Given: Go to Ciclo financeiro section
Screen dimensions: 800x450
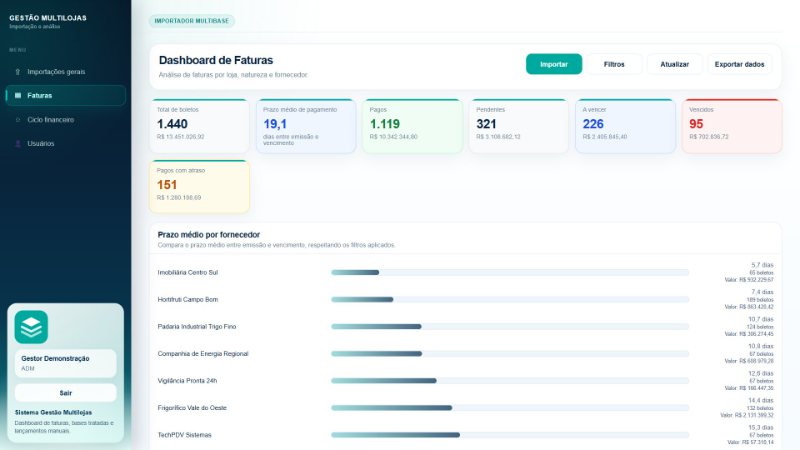Looking at the screenshot, I should click(65, 120).
